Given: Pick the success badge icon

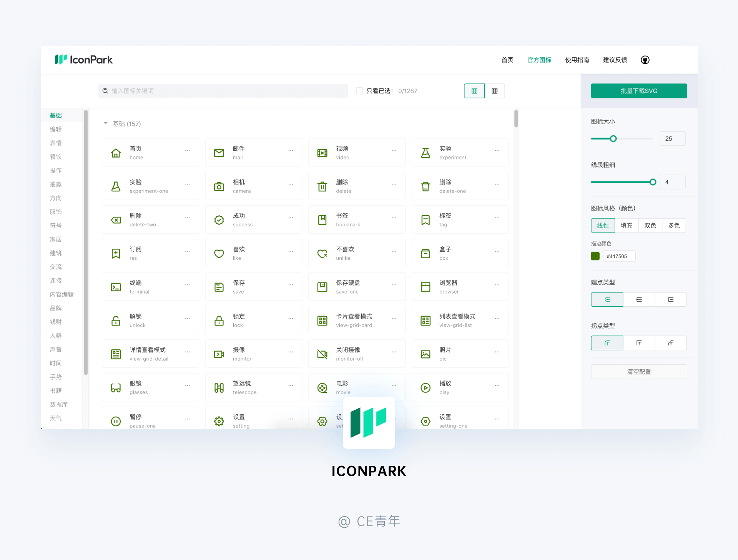Looking at the screenshot, I should click(x=219, y=220).
